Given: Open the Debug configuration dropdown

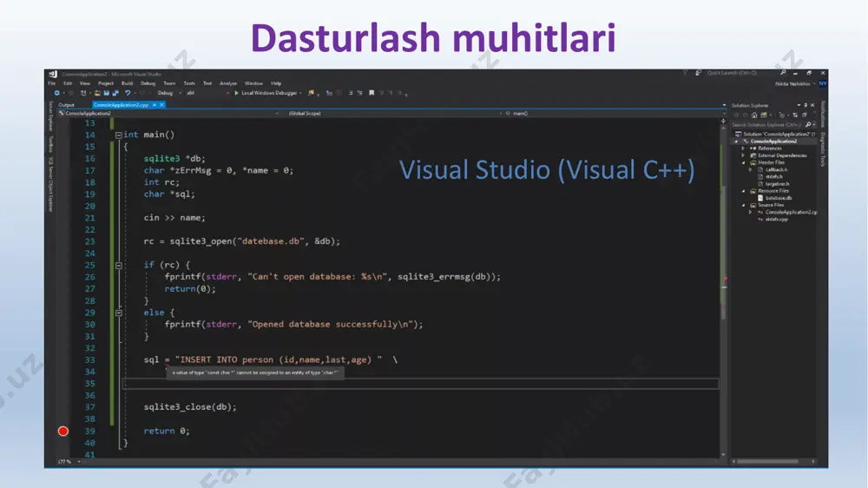Looking at the screenshot, I should pos(169,93).
